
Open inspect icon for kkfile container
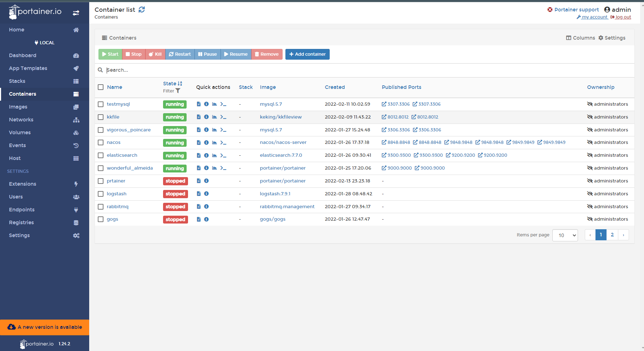[206, 117]
